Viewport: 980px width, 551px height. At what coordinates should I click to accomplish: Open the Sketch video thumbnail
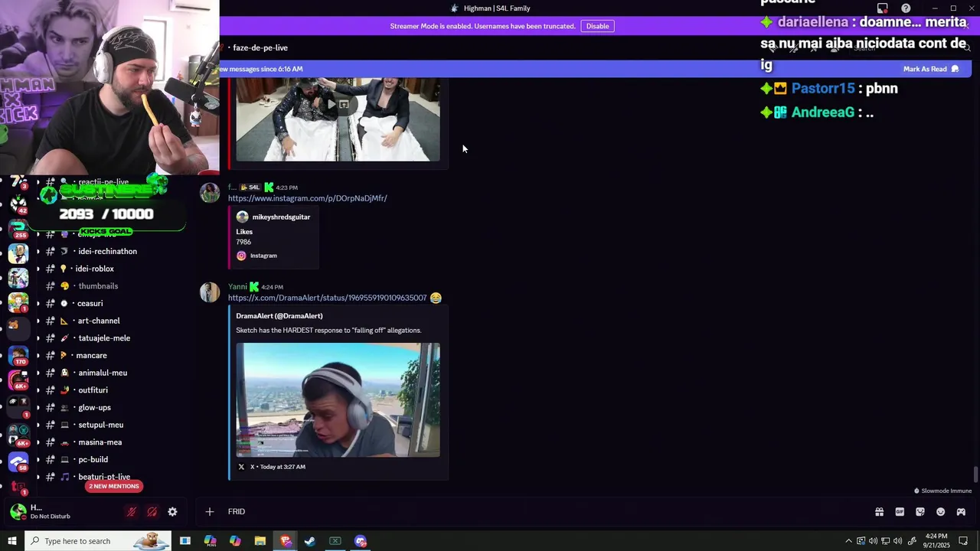click(x=338, y=399)
